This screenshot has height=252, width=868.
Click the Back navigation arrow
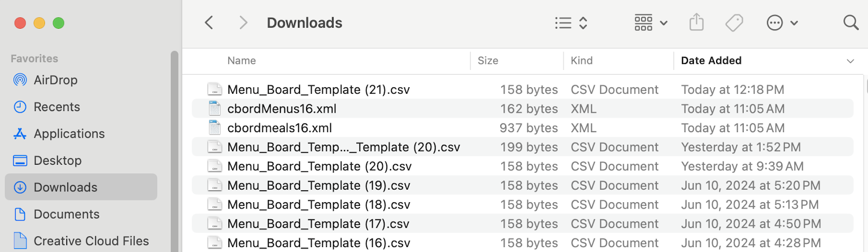tap(209, 23)
